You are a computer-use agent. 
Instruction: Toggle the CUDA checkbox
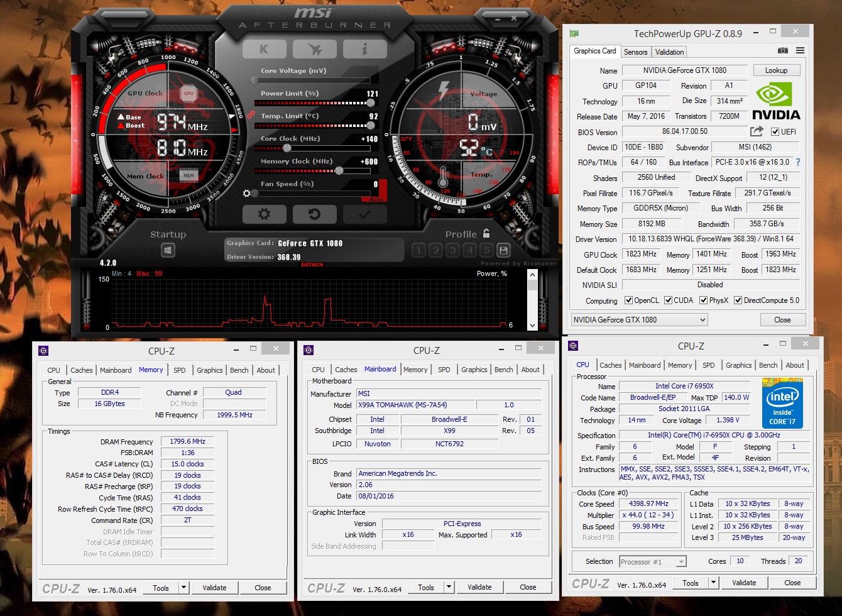669,300
